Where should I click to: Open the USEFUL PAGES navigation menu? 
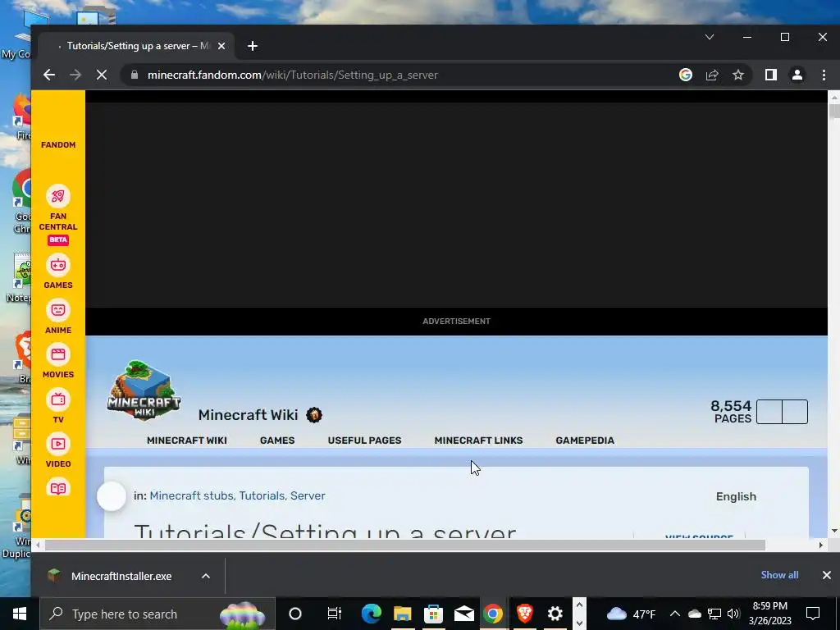364,441
